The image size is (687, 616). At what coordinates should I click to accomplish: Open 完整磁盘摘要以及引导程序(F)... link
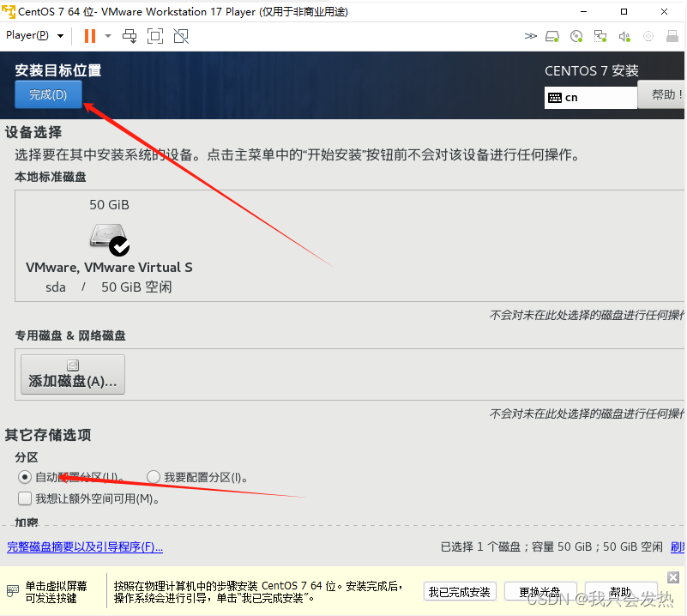(85, 547)
